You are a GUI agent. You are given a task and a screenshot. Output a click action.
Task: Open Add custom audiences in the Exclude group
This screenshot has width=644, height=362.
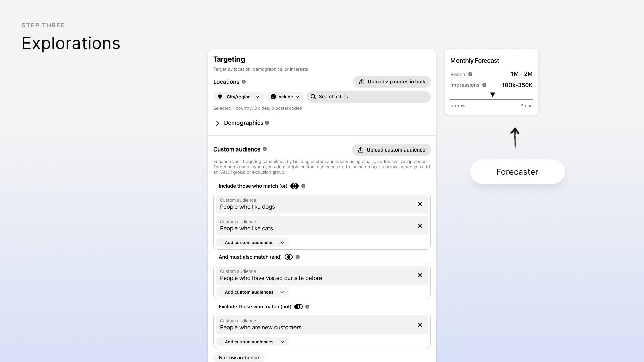pyautogui.click(x=252, y=342)
